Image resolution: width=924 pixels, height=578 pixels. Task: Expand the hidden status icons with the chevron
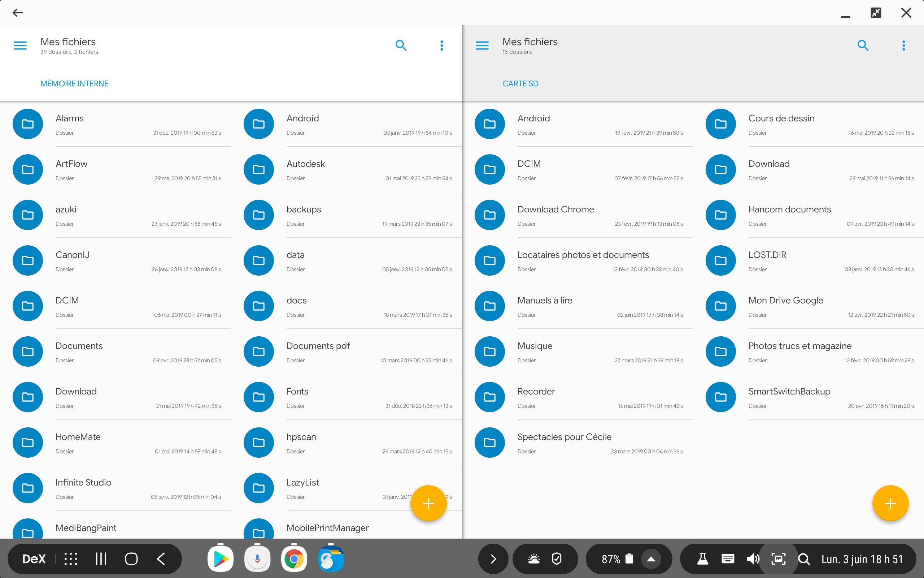pos(493,559)
